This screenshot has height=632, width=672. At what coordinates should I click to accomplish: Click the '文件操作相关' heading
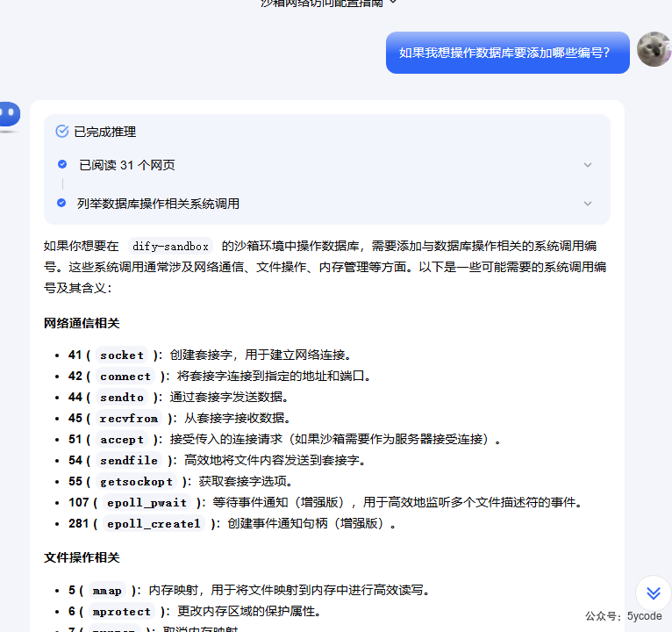pos(82,557)
